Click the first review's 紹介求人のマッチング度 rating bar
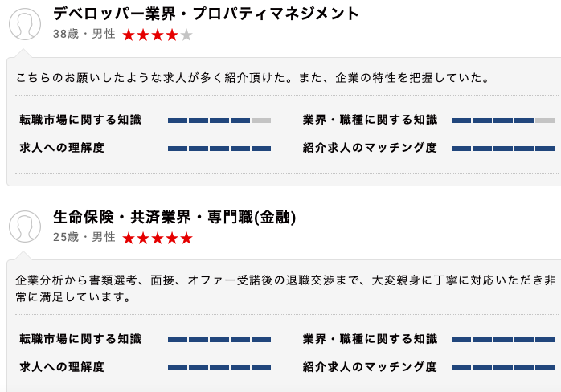Image resolution: width=561 pixels, height=392 pixels. pos(503,149)
